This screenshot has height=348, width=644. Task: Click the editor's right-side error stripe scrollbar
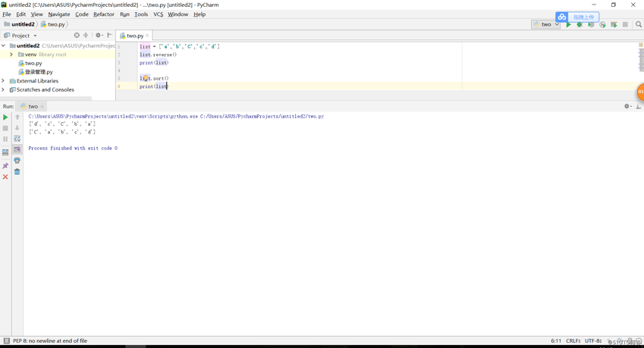(640, 61)
